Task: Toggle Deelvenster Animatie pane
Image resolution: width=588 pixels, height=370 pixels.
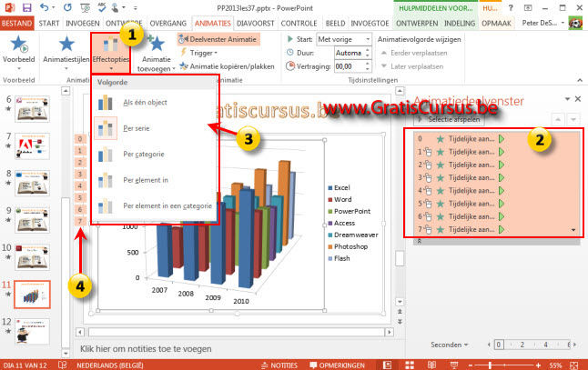Action: point(218,39)
